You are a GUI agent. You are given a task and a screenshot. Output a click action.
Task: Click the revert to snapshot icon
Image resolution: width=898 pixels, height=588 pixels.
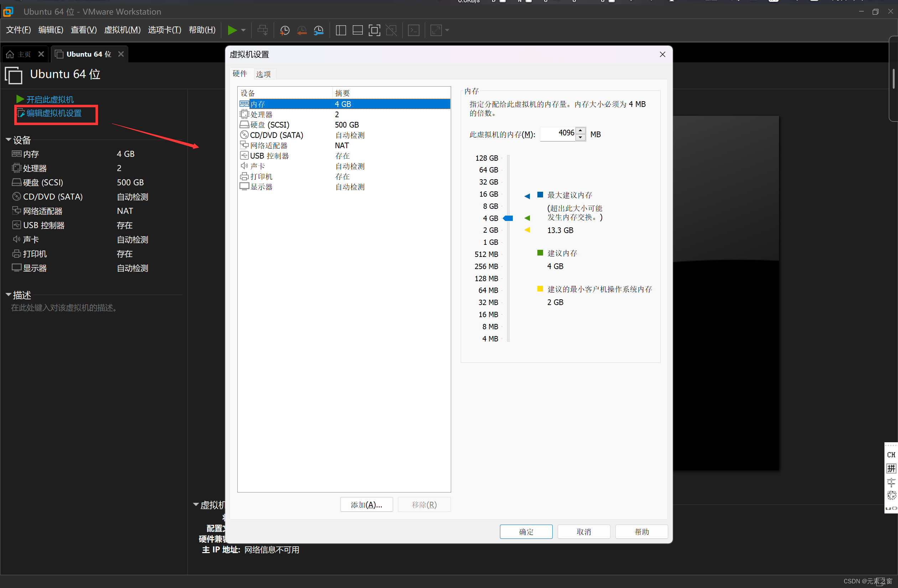point(301,30)
